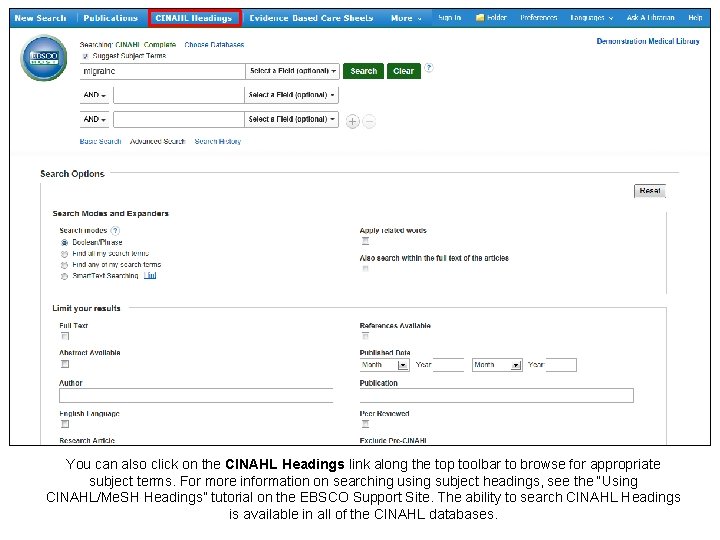Enable search within full text checkbox
The height and width of the screenshot is (540, 720).
tap(366, 269)
